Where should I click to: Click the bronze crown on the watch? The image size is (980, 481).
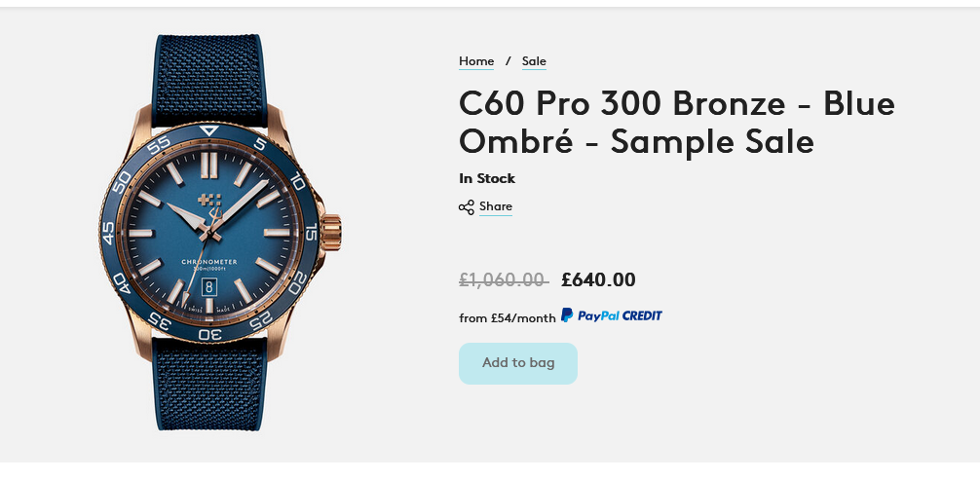tap(335, 232)
